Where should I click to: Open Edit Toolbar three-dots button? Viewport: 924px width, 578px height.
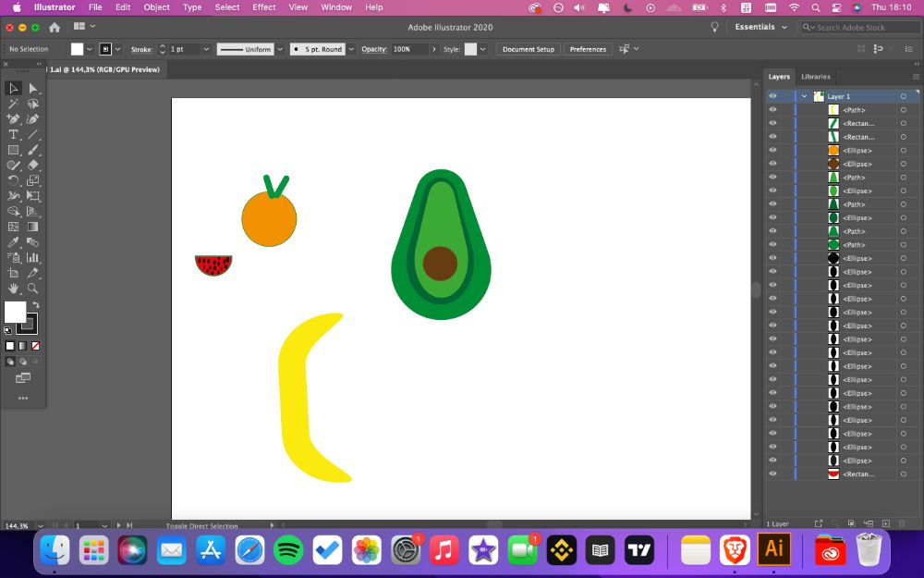pos(23,398)
